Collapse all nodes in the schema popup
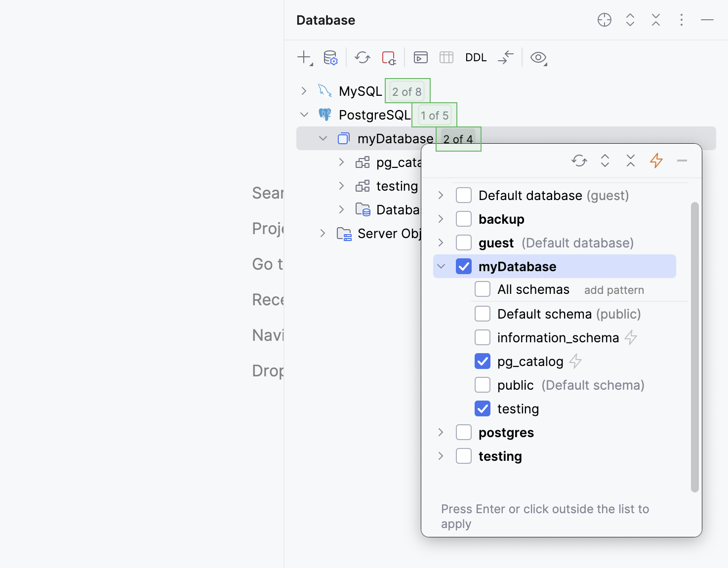 point(630,161)
